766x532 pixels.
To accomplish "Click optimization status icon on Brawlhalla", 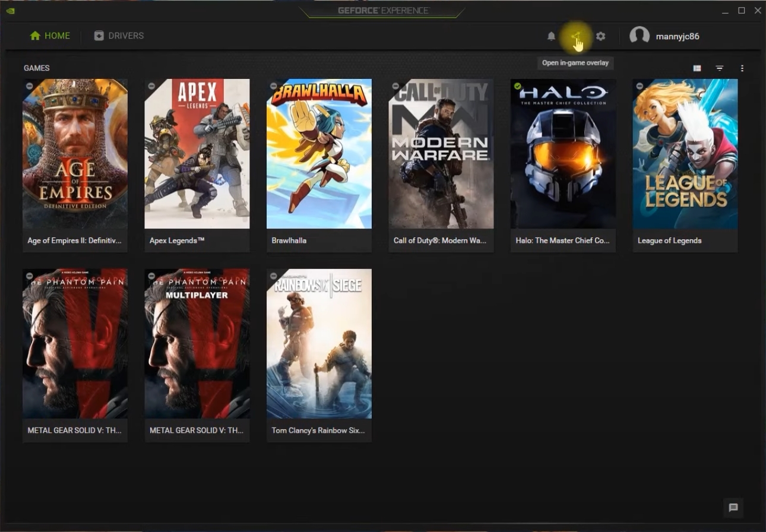I will pos(274,86).
